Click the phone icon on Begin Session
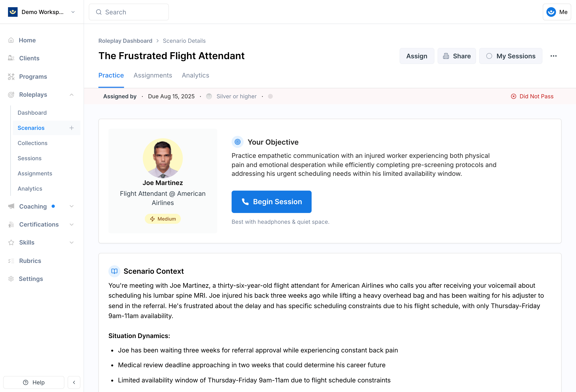576x392 pixels. [x=245, y=202]
